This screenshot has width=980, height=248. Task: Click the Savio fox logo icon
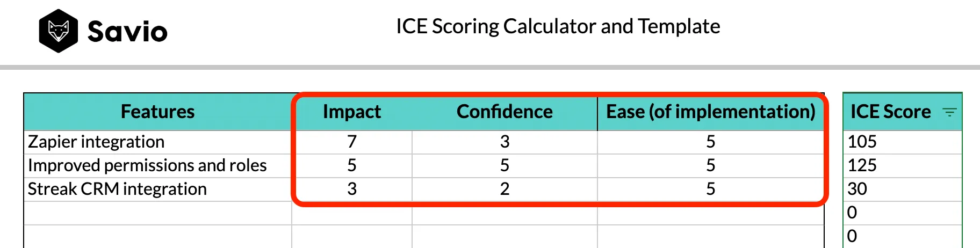(59, 31)
